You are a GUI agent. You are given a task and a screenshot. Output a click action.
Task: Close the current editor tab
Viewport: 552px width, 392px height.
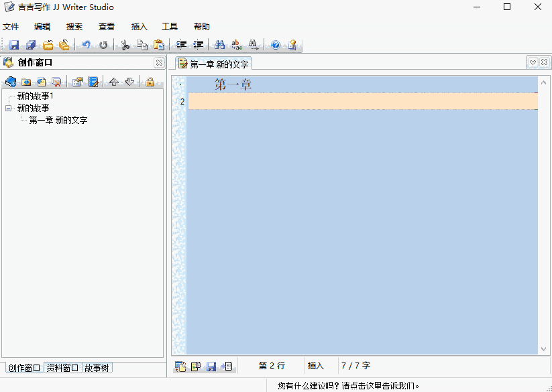[544, 62]
